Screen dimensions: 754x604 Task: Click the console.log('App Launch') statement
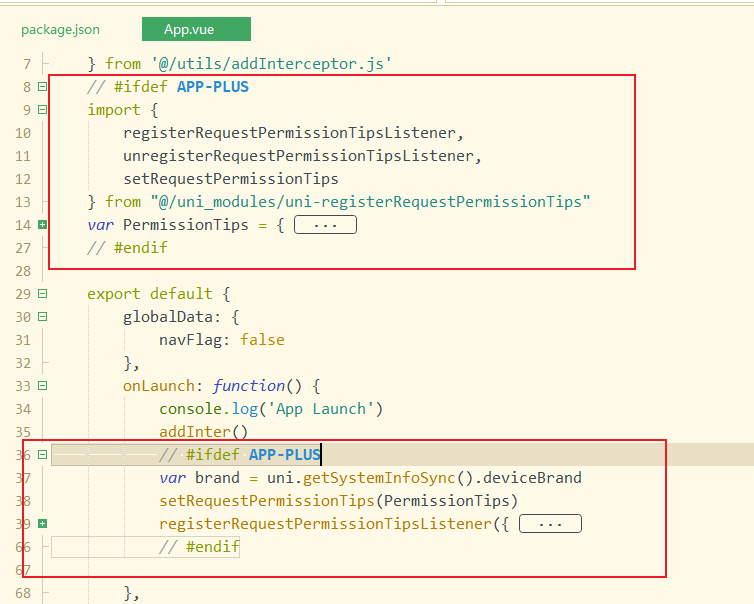point(270,409)
